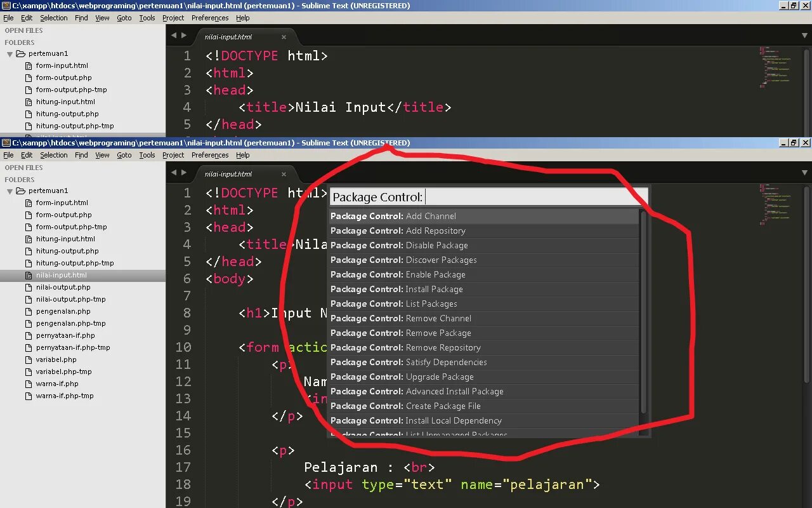Open pengenalan.php-tmp in sidebar
The image size is (812, 508).
(70, 323)
